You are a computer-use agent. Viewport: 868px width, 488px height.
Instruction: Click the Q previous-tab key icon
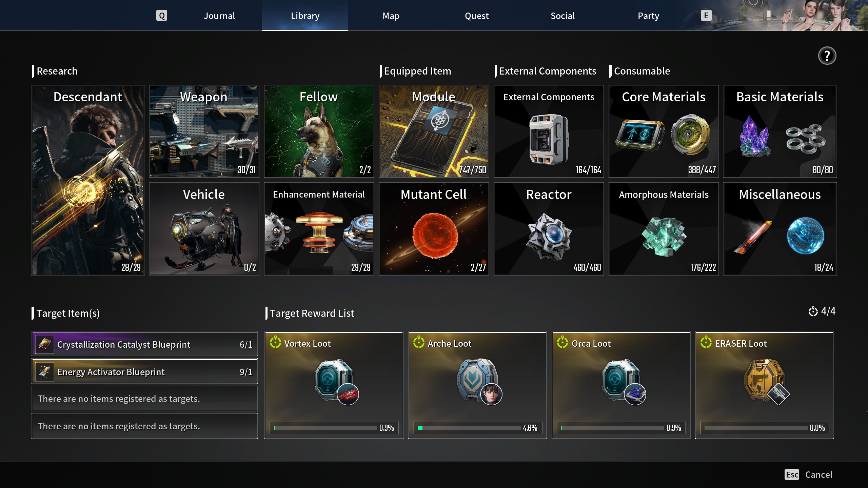click(162, 16)
